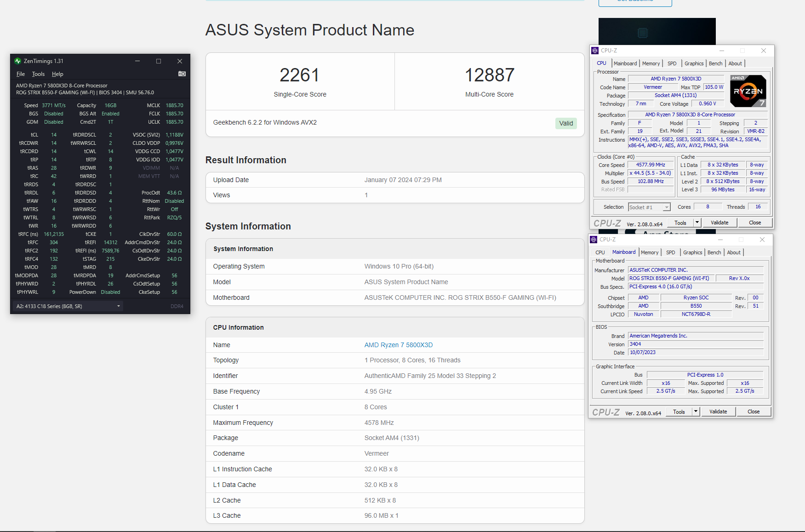Screen dimensions: 805x532
Task: Click the 2261 single-core score
Action: point(299,75)
